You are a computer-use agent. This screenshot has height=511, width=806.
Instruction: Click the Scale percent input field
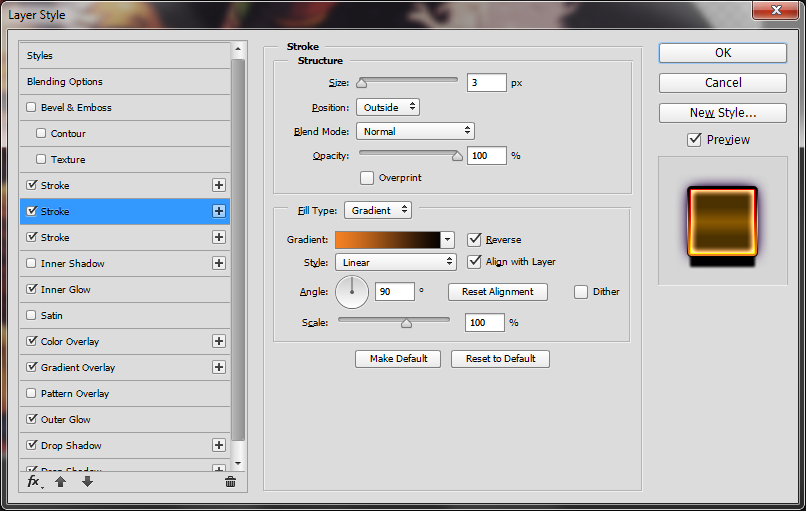click(485, 322)
